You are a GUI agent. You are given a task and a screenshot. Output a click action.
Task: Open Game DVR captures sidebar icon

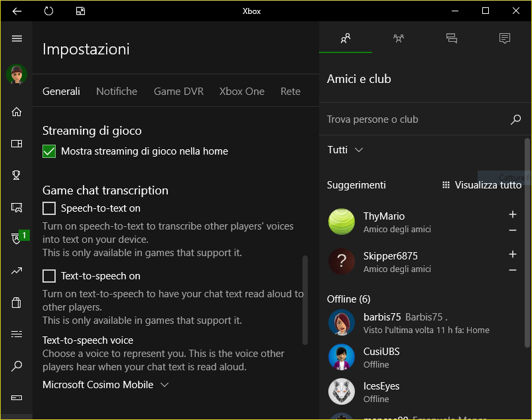pos(17,207)
